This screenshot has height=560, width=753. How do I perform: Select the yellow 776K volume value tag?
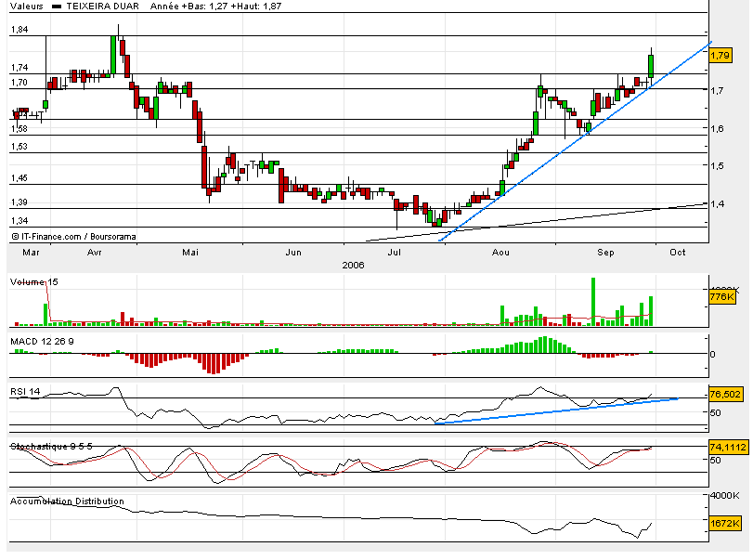point(721,297)
